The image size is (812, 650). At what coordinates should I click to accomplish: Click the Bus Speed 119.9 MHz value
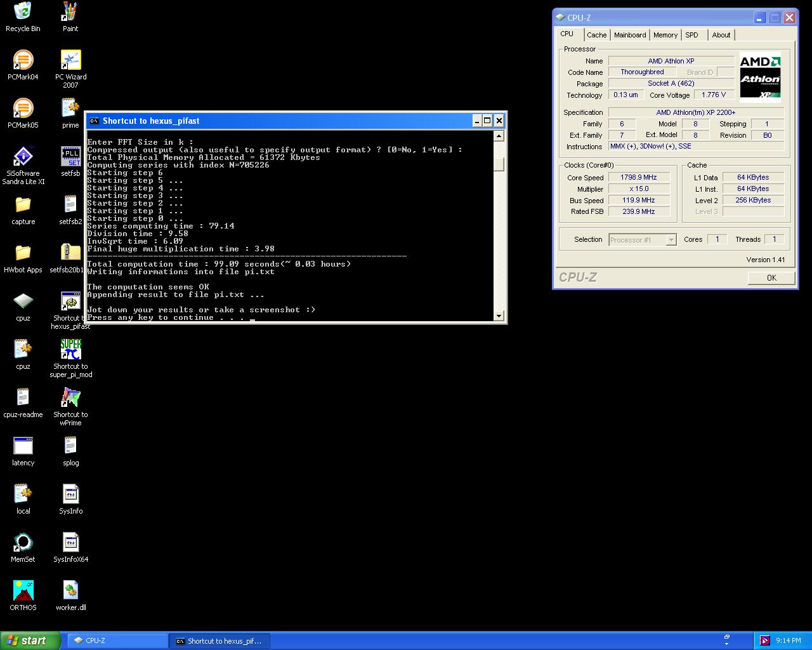pyautogui.click(x=639, y=200)
